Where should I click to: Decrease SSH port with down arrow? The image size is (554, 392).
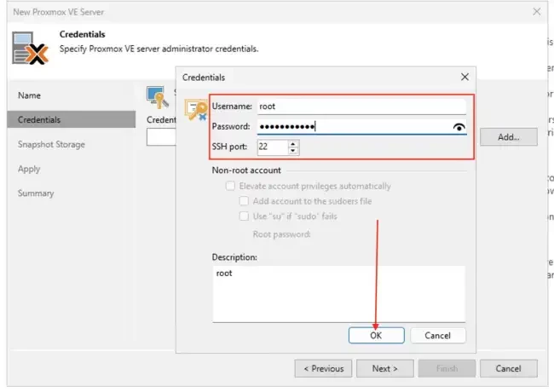[x=293, y=151]
